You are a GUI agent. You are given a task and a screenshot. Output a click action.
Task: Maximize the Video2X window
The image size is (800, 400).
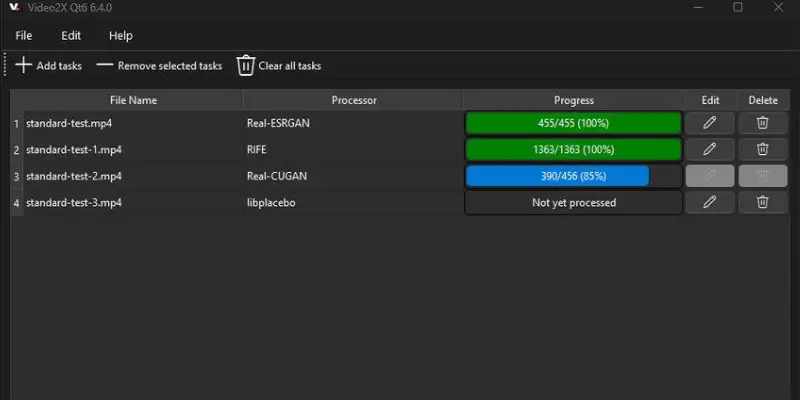[x=738, y=7]
